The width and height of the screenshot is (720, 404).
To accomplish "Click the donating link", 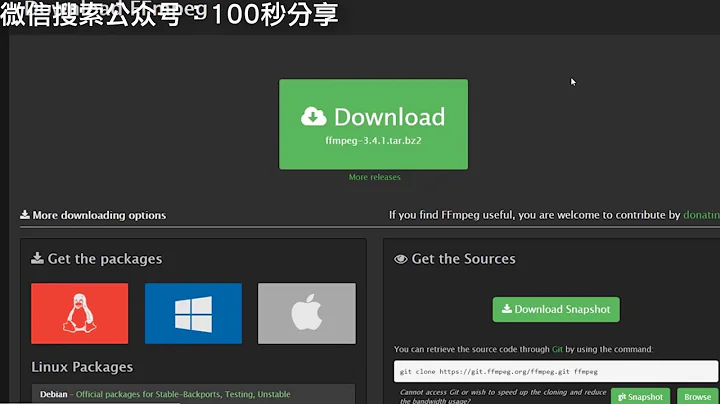I will (701, 215).
